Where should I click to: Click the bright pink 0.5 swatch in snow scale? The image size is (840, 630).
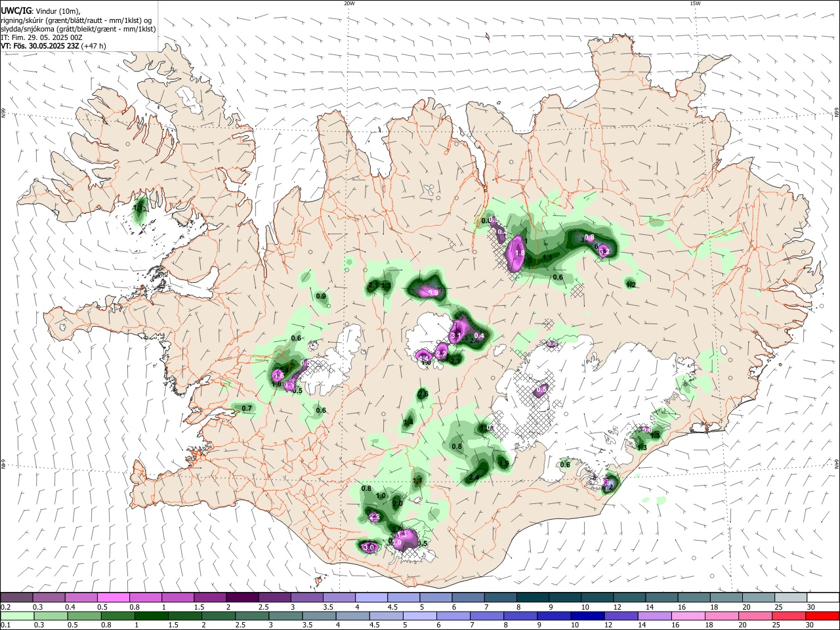pyautogui.click(x=113, y=598)
